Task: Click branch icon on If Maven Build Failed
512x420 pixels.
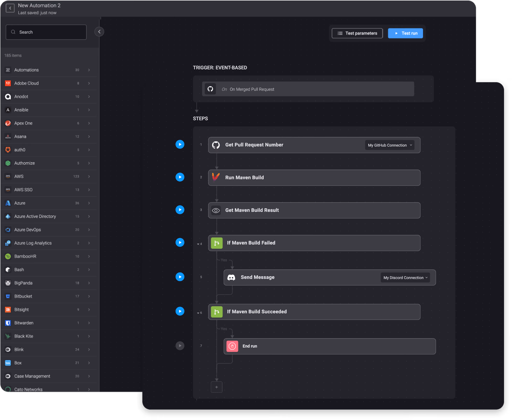Action: pos(217,243)
